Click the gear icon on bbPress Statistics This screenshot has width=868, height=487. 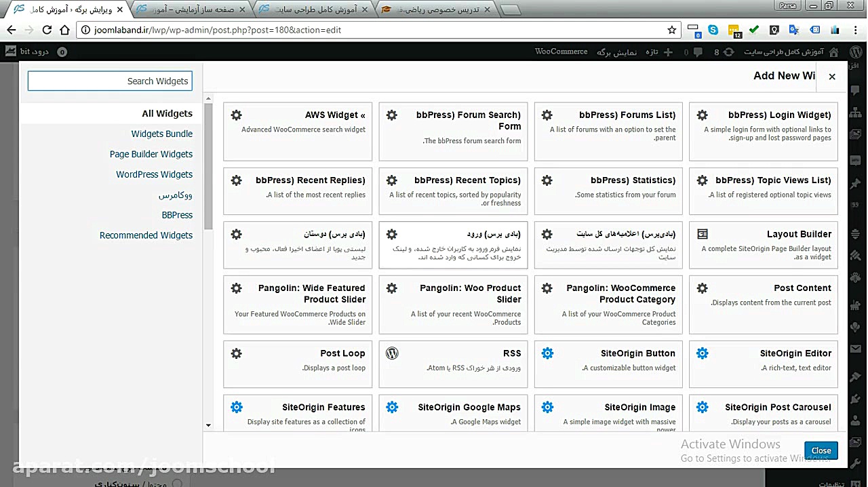point(547,180)
